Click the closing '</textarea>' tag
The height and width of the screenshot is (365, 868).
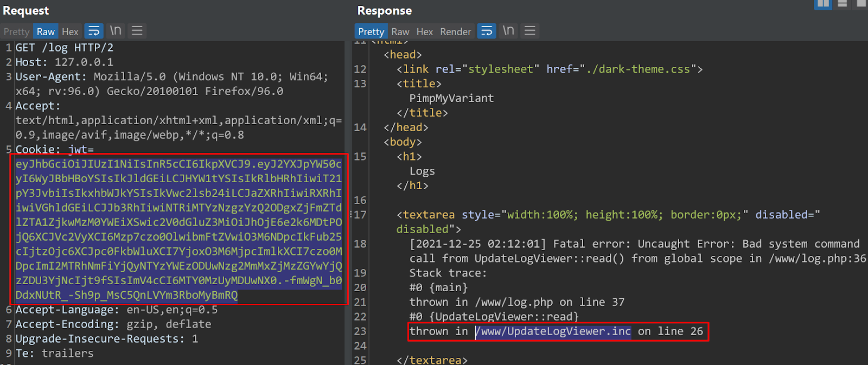coord(432,360)
